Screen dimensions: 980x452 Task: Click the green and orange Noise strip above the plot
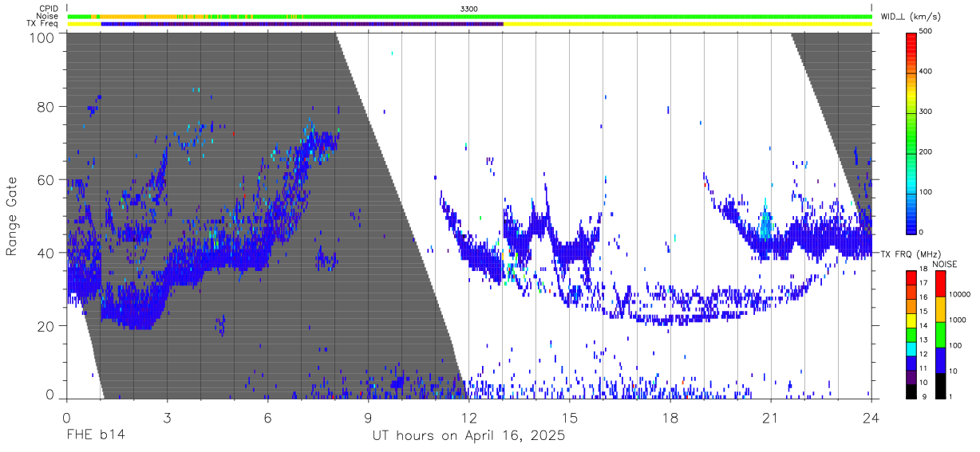(469, 16)
